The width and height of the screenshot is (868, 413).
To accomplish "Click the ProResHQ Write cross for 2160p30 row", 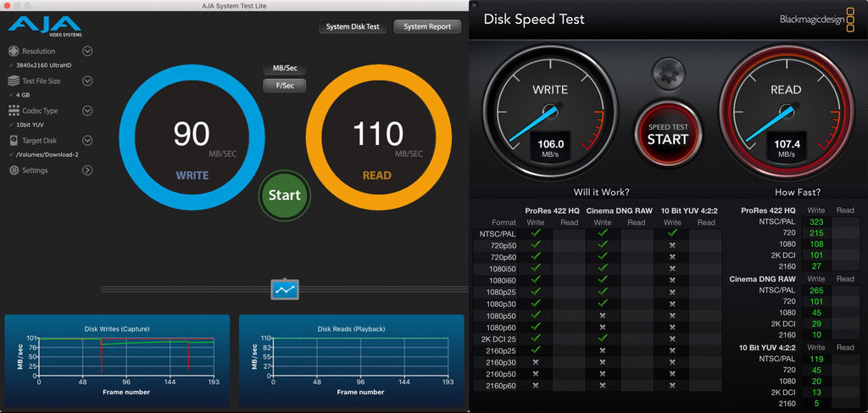I will (536, 362).
